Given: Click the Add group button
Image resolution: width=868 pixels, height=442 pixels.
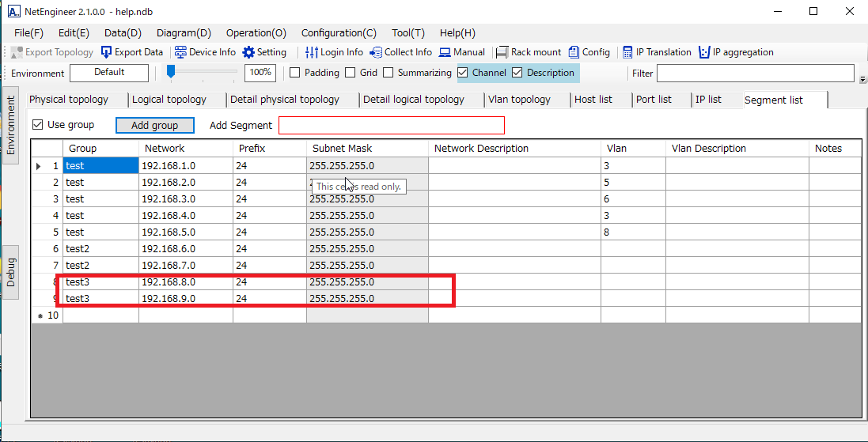Looking at the screenshot, I should [x=154, y=125].
